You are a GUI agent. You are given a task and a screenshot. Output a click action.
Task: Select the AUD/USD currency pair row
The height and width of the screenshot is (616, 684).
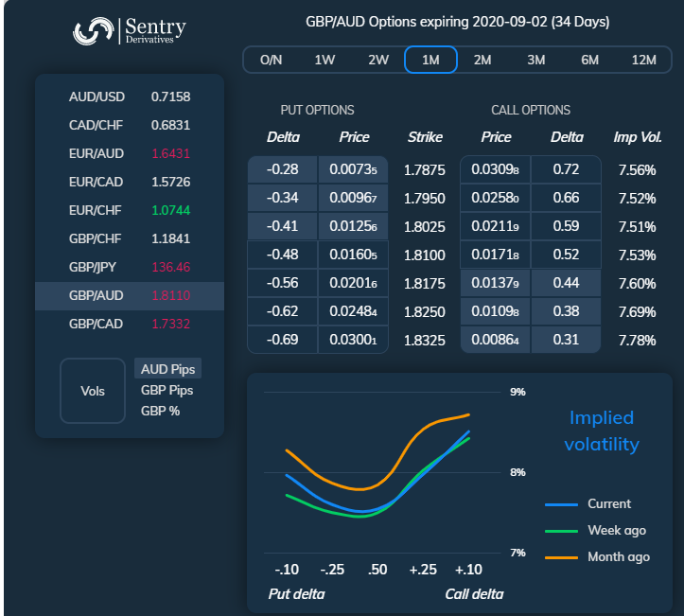point(130,97)
